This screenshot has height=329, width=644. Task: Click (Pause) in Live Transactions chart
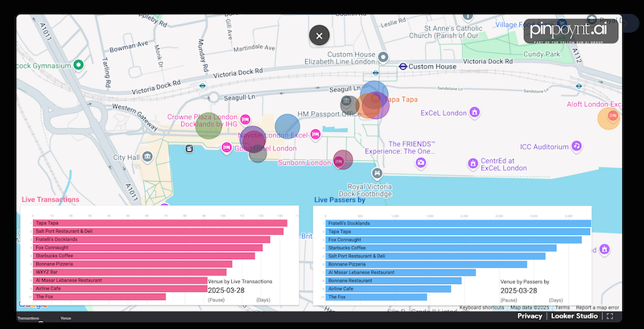(216, 300)
